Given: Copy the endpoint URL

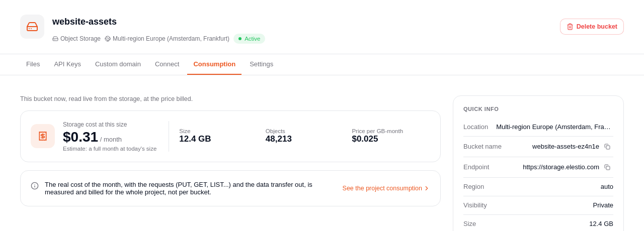Looking at the screenshot, I should 607,167.
